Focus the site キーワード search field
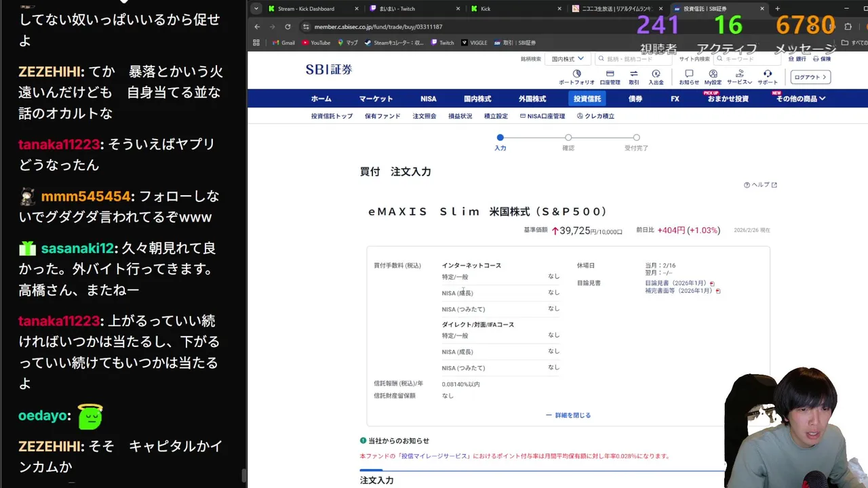The image size is (868, 488). tap(746, 59)
